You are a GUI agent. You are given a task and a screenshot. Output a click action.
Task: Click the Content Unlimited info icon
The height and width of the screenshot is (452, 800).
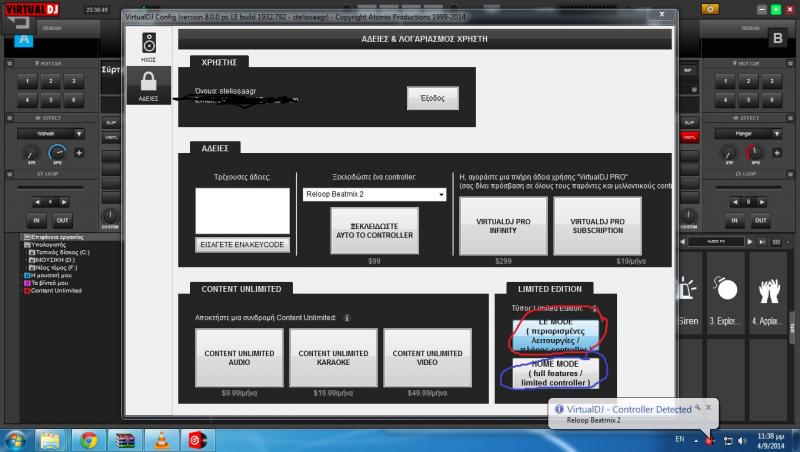pyautogui.click(x=347, y=318)
